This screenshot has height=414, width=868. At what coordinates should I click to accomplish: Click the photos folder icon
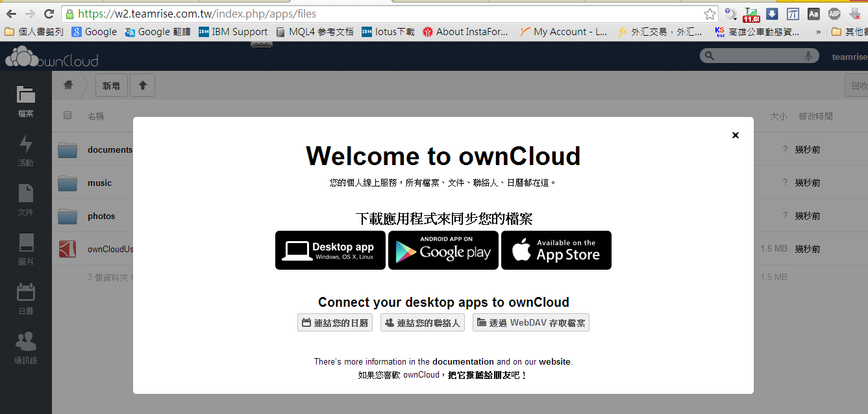coord(68,216)
